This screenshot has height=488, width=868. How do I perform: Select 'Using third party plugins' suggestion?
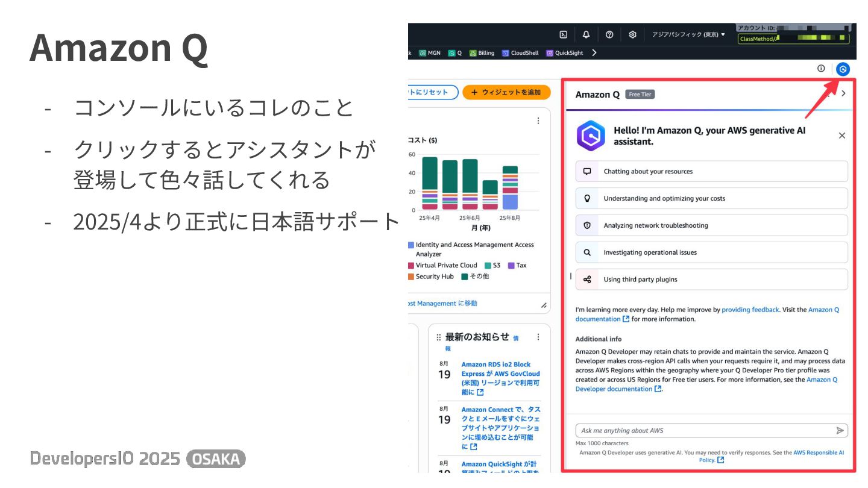[711, 280]
